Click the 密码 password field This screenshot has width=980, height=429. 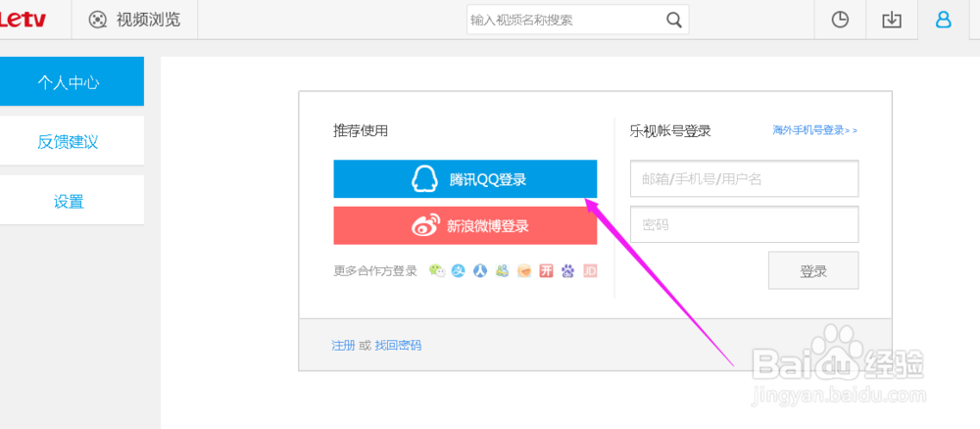(x=745, y=224)
